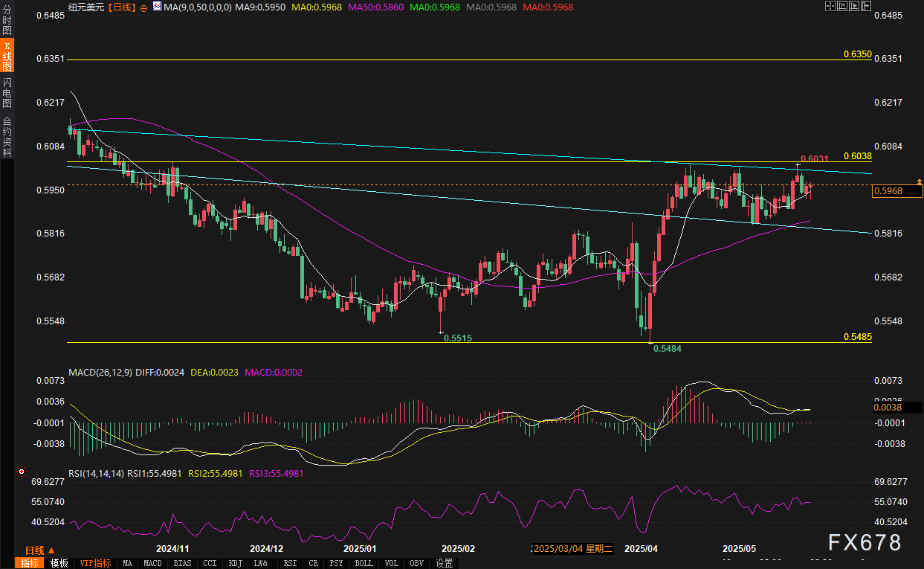Select the yellow 0.6350 horizontal line label
Screen dimensions: 924x569
click(x=857, y=55)
